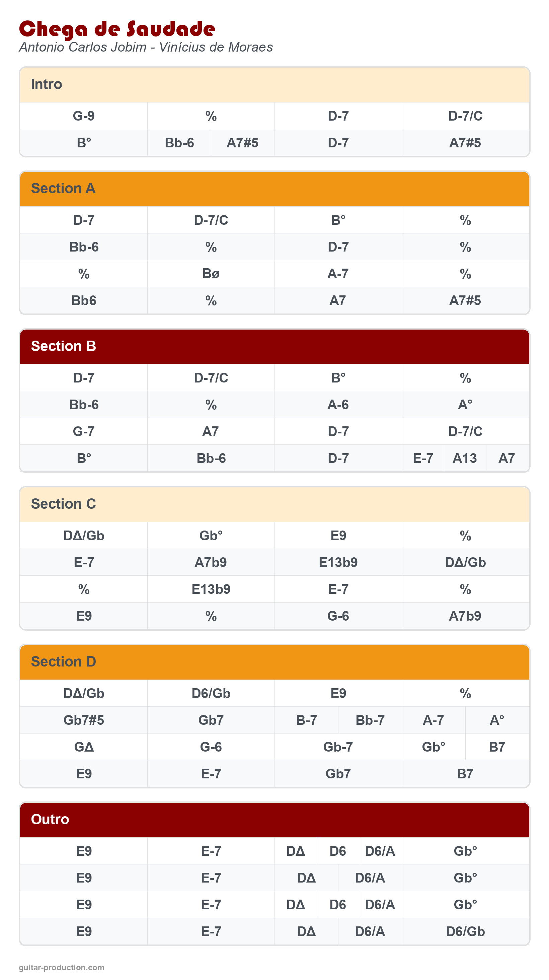Screen dimensions: 549x980
Task: Select the Outro header bar
Action: 274,820
